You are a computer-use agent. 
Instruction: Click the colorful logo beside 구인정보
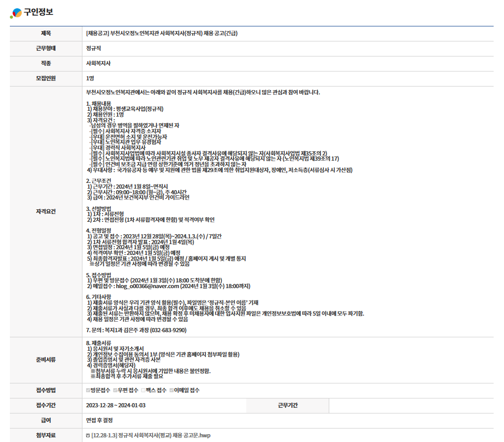pyautogui.click(x=16, y=13)
